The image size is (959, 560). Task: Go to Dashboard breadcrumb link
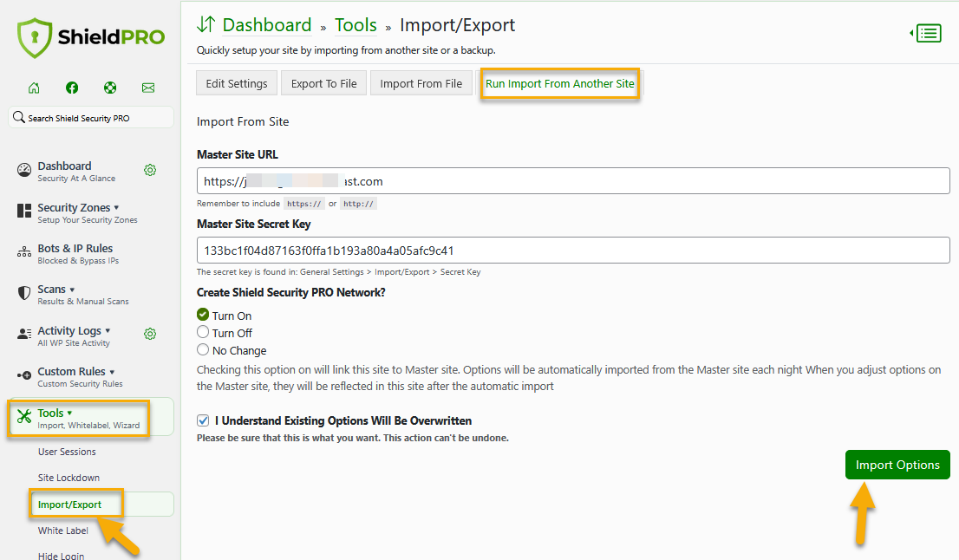pyautogui.click(x=267, y=25)
